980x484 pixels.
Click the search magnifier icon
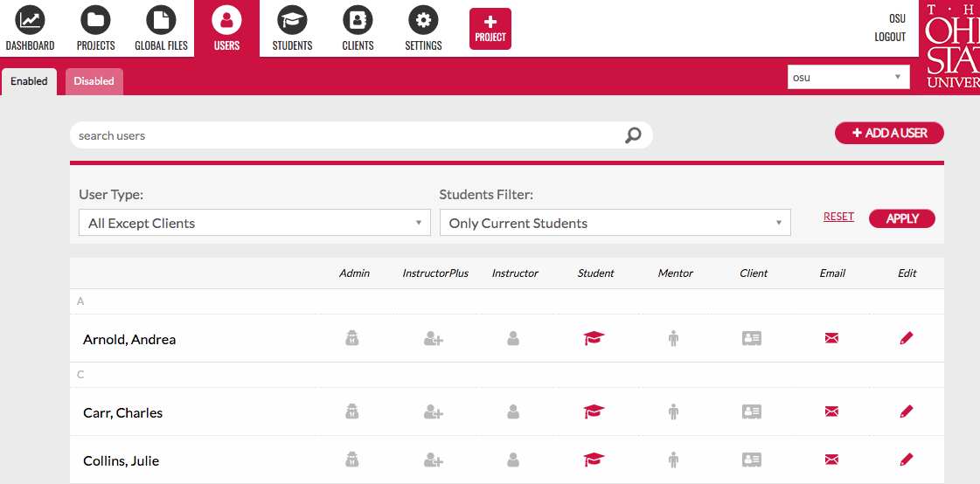633,135
